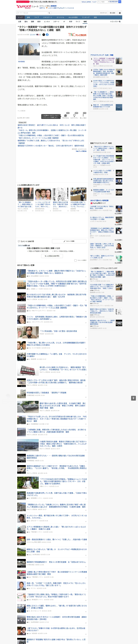
Task: Open トピックス一覧 link
Action: 115,21
